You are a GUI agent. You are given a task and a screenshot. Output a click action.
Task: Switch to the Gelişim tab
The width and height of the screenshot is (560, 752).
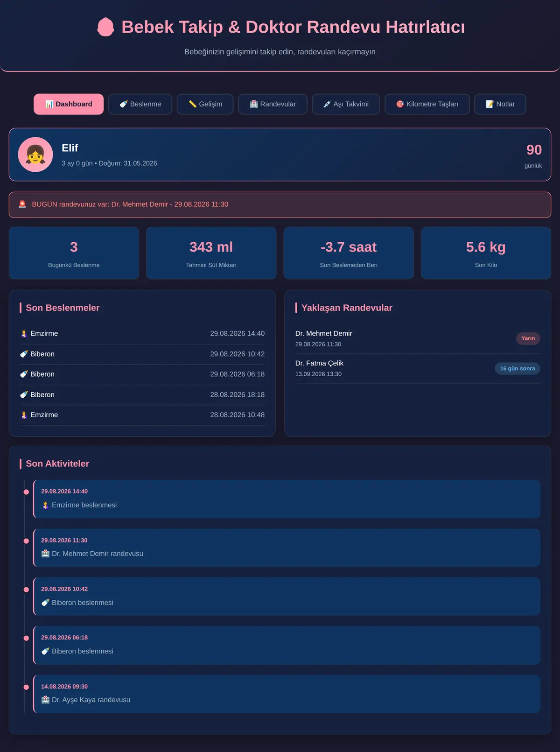pos(205,104)
